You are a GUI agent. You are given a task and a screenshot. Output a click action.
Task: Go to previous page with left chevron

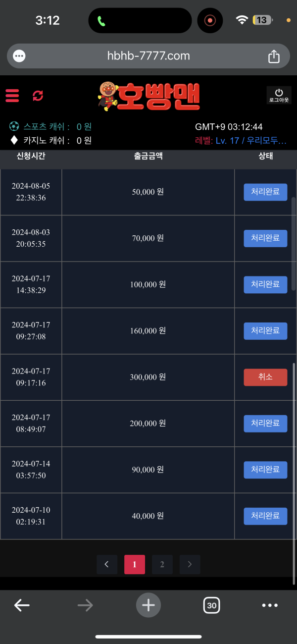click(107, 564)
